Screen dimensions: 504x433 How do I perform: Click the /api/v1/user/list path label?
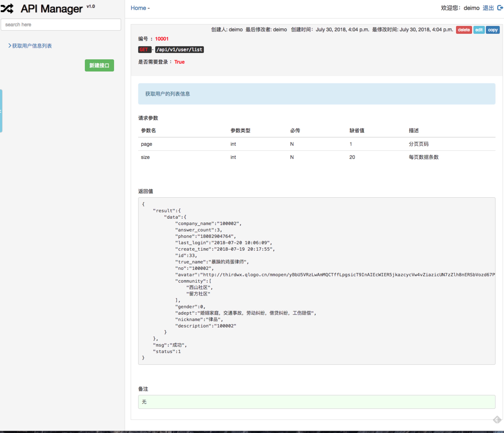(x=179, y=50)
